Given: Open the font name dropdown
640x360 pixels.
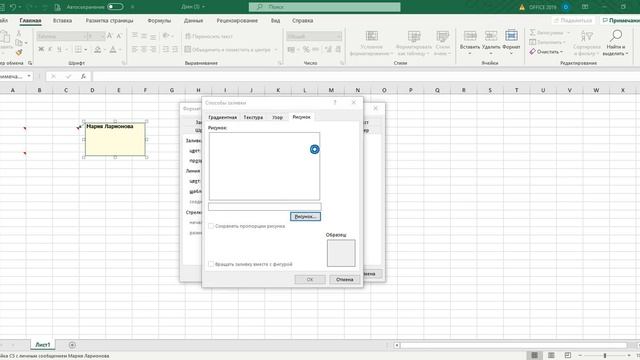Looking at the screenshot, I should click(x=85, y=36).
